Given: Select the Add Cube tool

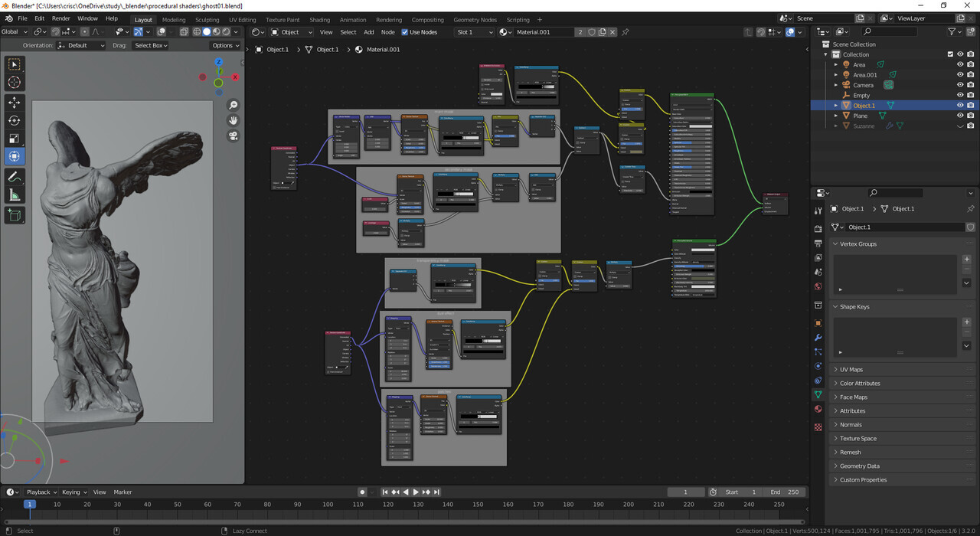Looking at the screenshot, I should pos(15,215).
